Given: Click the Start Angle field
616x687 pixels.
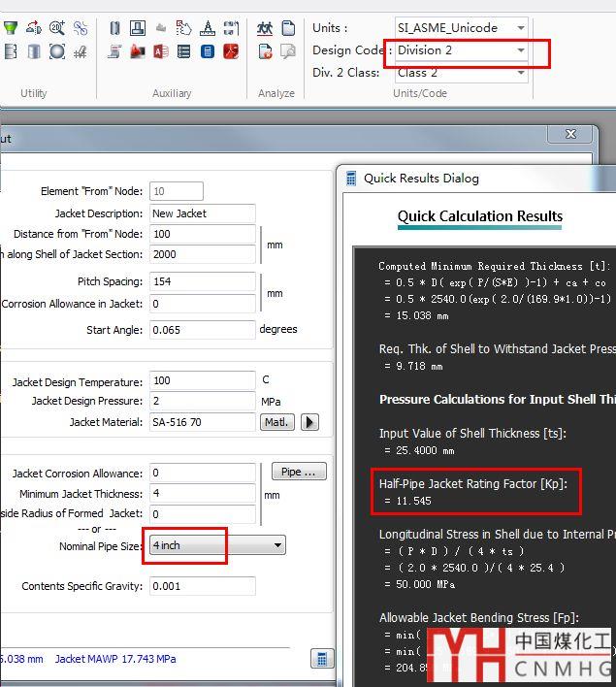Looking at the screenshot, I should (203, 330).
